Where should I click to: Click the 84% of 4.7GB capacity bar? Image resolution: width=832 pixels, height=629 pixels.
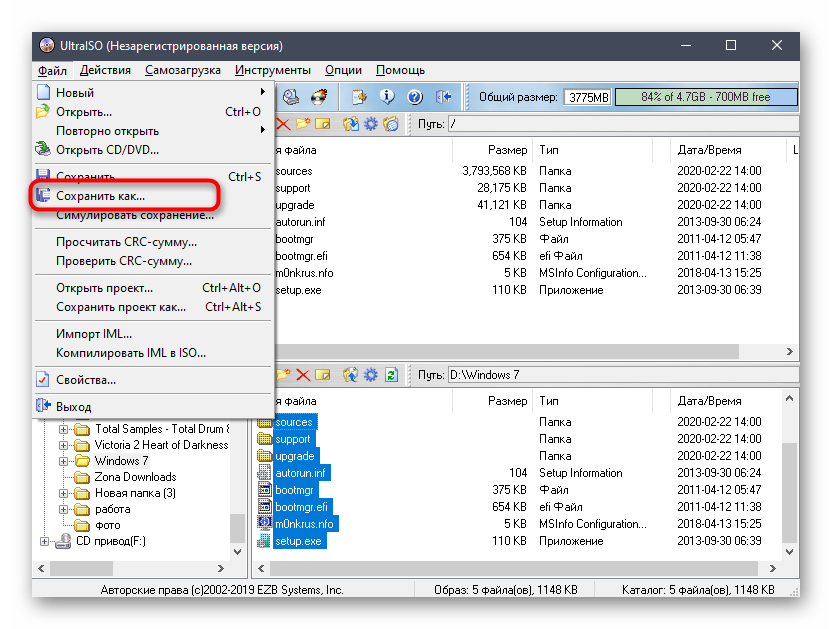[x=706, y=97]
